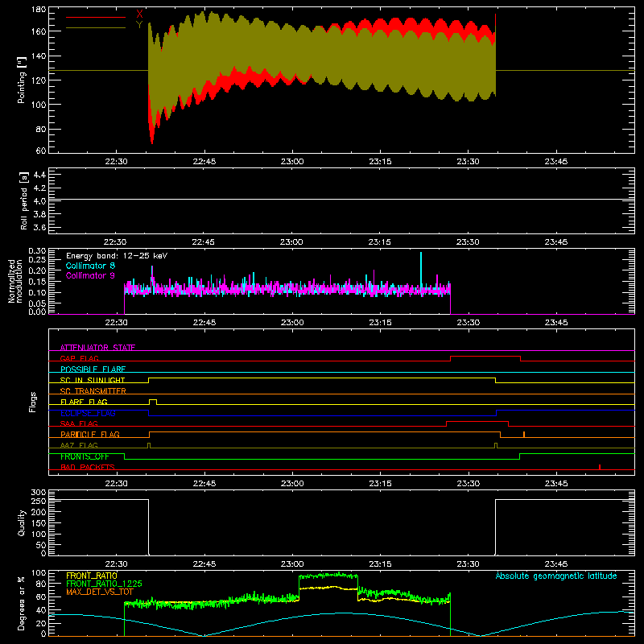The height and width of the screenshot is (644, 644).
Task: Click the green FRONT_RATIO_1225 legend entry
Action: click(104, 584)
